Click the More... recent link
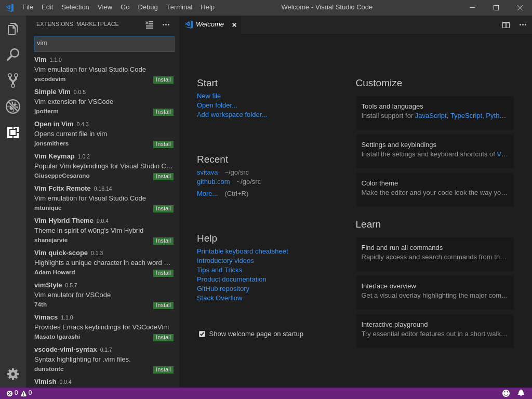Viewport: 532px width, 399px height. pyautogui.click(x=207, y=194)
